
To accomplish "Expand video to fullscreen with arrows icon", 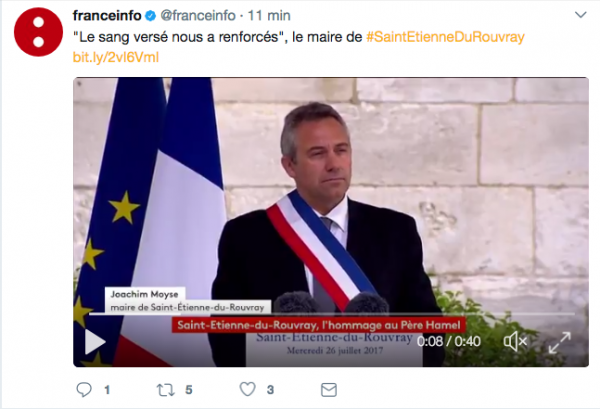I will (x=559, y=342).
